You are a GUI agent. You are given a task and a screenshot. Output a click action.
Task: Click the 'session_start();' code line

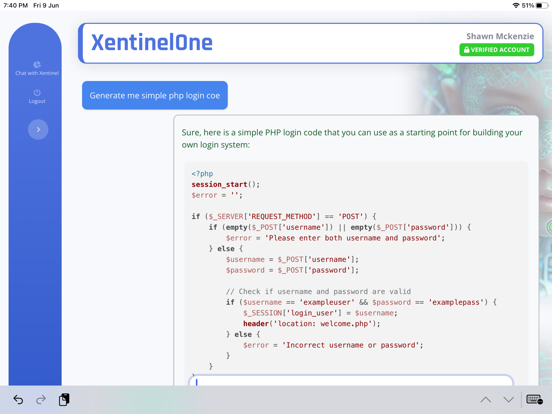point(226,184)
